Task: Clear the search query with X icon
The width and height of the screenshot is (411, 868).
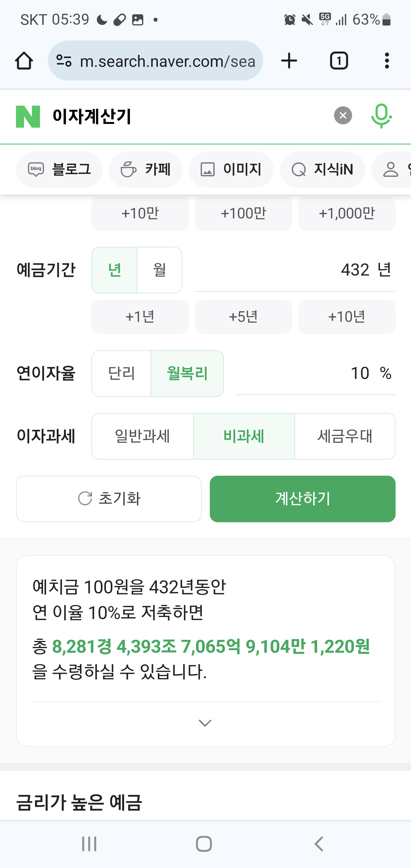Action: coord(342,116)
